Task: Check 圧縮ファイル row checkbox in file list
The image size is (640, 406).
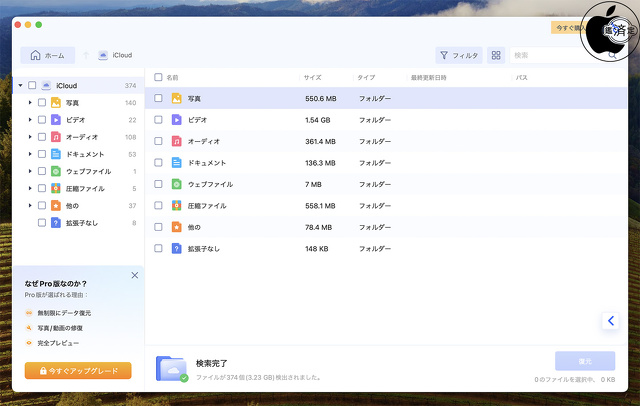Action: point(158,205)
